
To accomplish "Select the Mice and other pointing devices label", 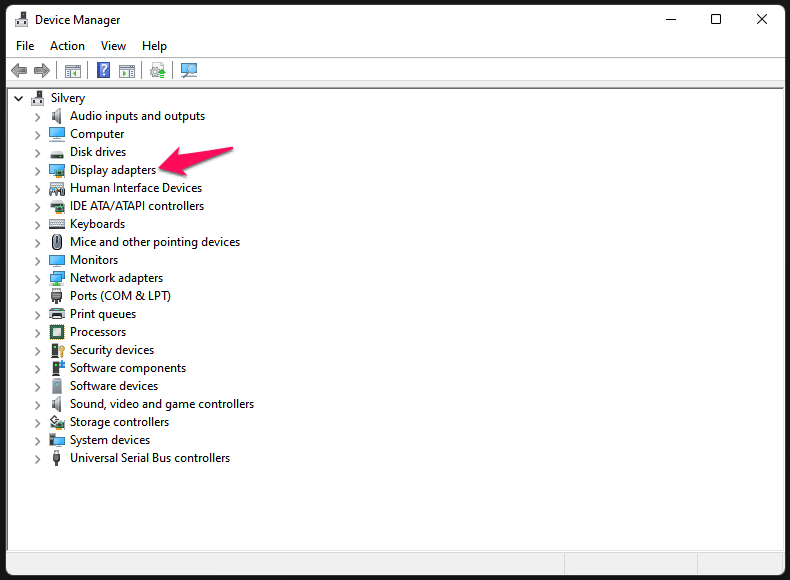I will tap(155, 242).
